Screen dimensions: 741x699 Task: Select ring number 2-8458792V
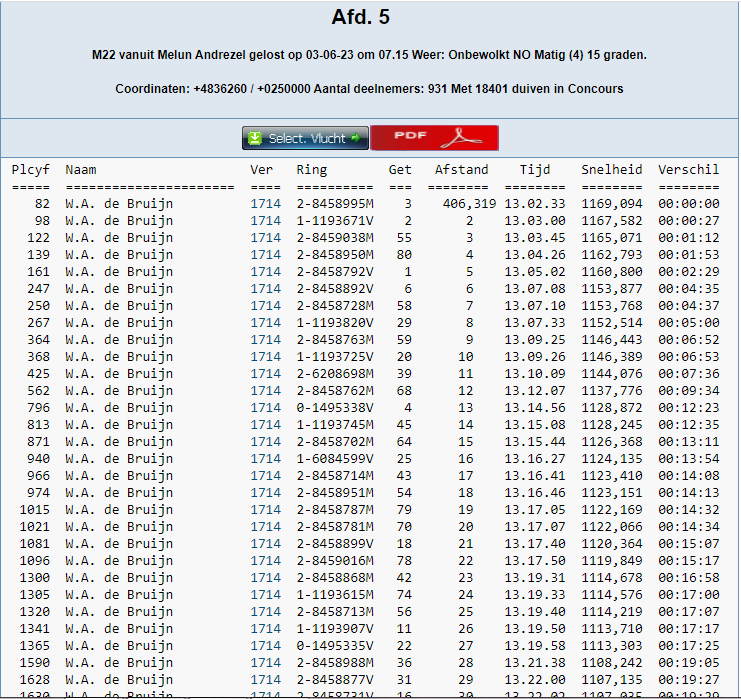(x=335, y=272)
